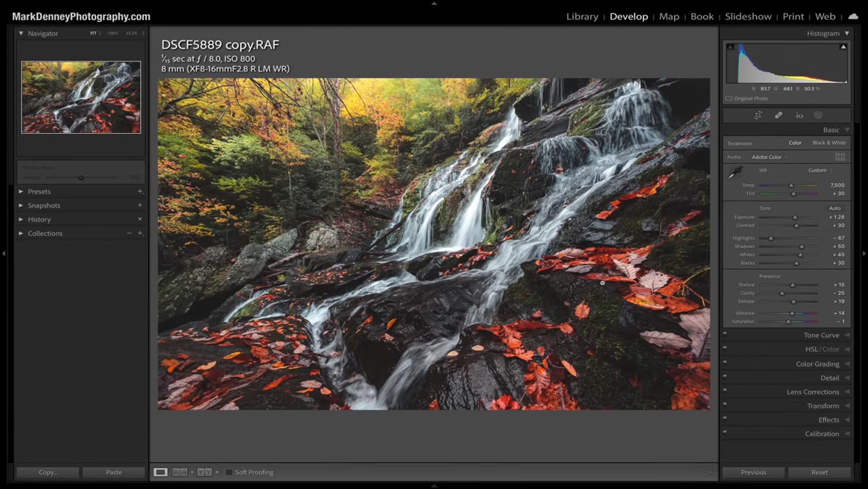Click the Previous button
The height and width of the screenshot is (489, 868).
[x=753, y=472]
